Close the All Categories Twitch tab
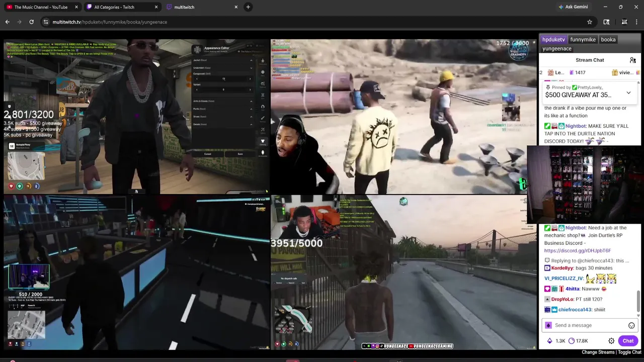644x362 pixels. (156, 7)
